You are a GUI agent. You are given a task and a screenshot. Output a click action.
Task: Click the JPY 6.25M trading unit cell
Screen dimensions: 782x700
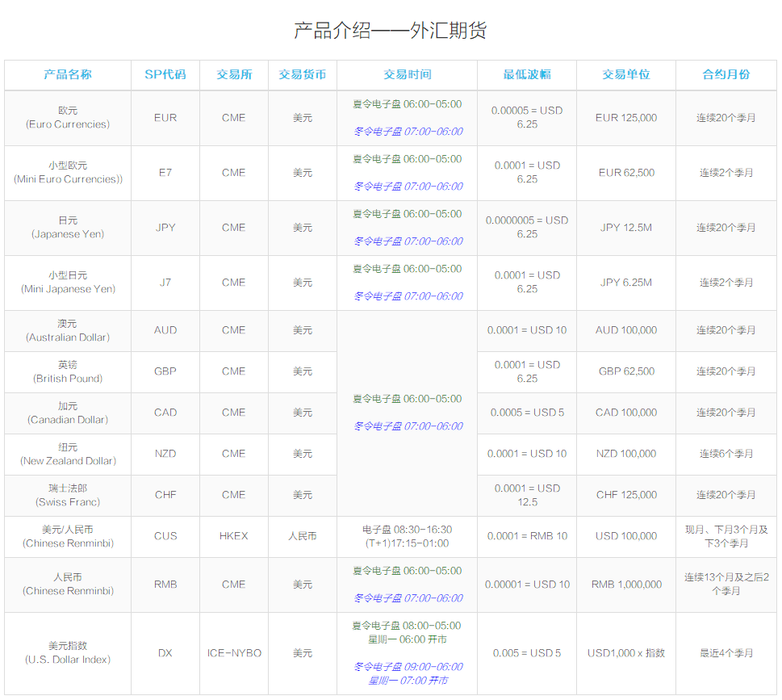coord(626,283)
